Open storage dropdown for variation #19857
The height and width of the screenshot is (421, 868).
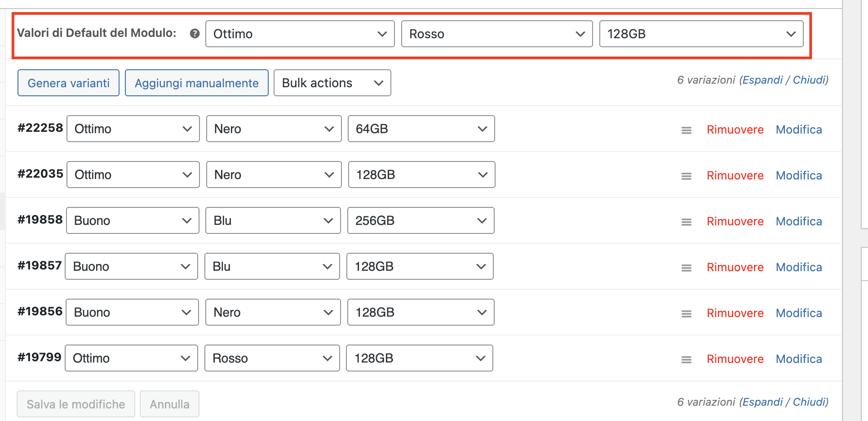pyautogui.click(x=420, y=266)
